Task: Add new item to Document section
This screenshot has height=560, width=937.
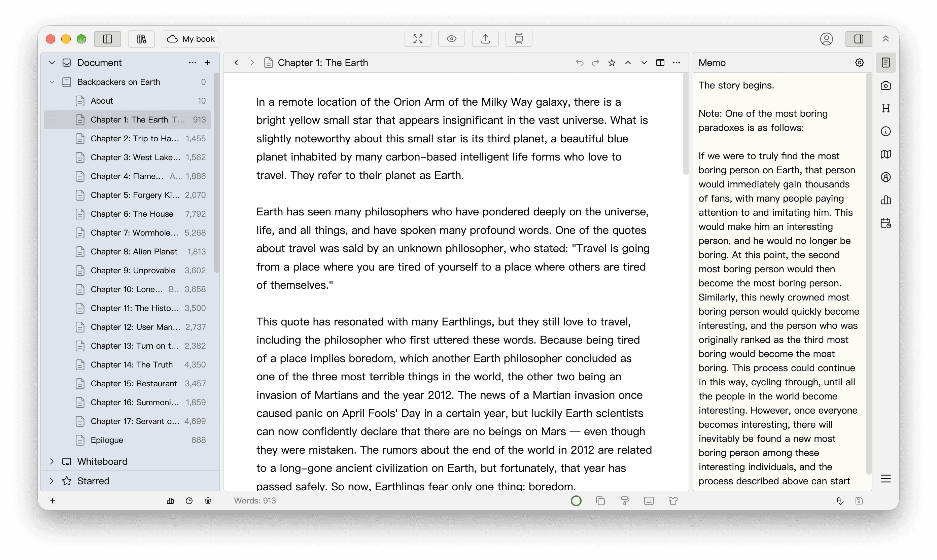Action: 207,63
